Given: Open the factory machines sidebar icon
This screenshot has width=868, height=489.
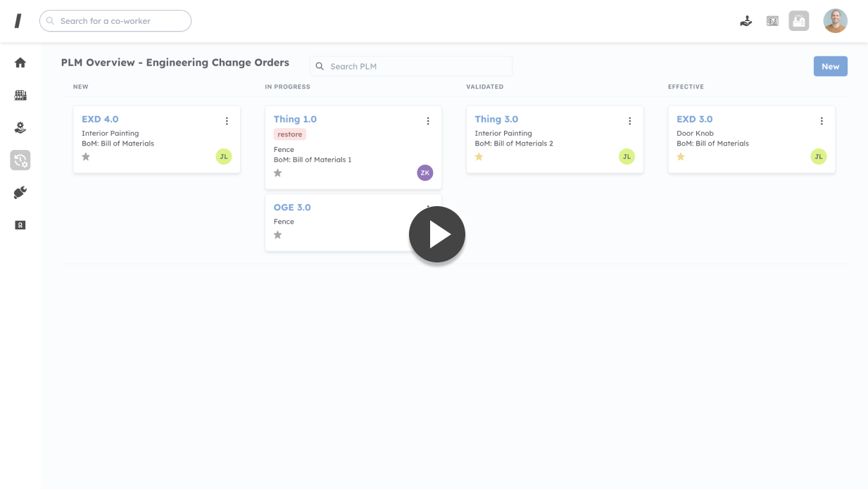Looking at the screenshot, I should tap(20, 95).
